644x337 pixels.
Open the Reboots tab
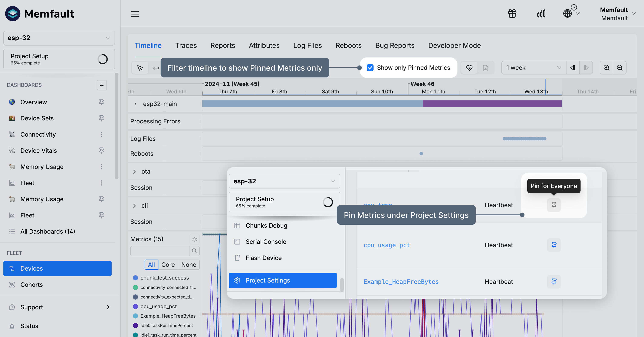[x=348, y=46]
